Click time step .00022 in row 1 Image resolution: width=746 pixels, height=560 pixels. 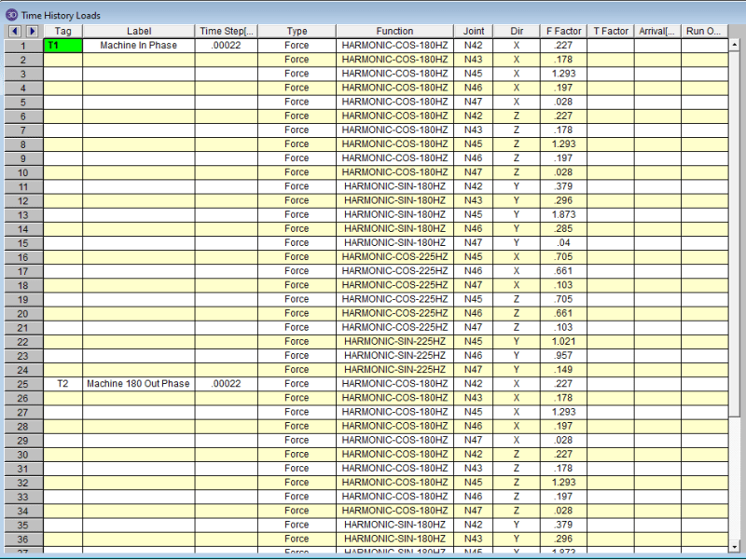pos(226,46)
